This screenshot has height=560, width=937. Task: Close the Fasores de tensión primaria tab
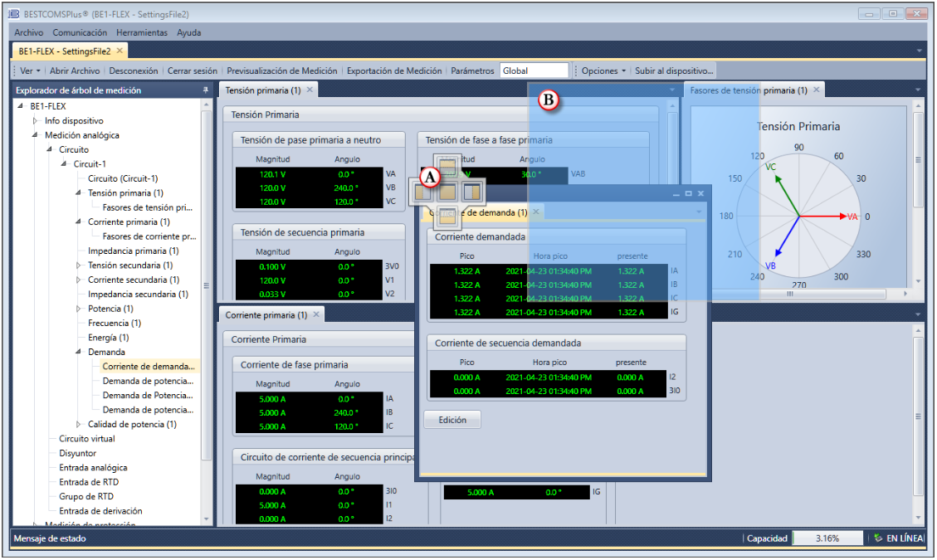[x=816, y=90]
